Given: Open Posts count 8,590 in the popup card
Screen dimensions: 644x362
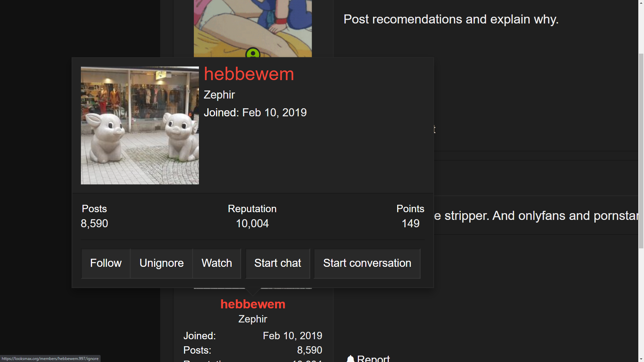Looking at the screenshot, I should coord(94,224).
